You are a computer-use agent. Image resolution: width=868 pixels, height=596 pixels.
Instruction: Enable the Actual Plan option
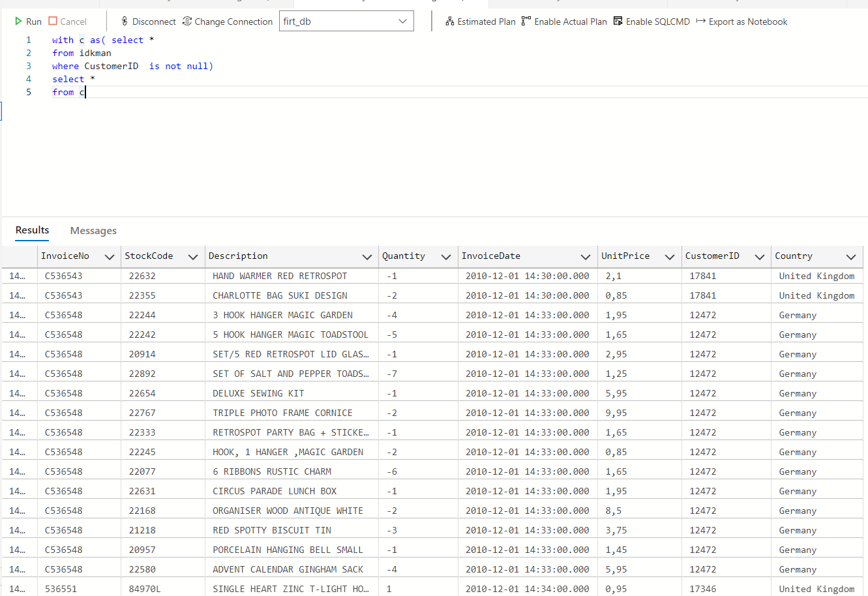(x=525, y=20)
